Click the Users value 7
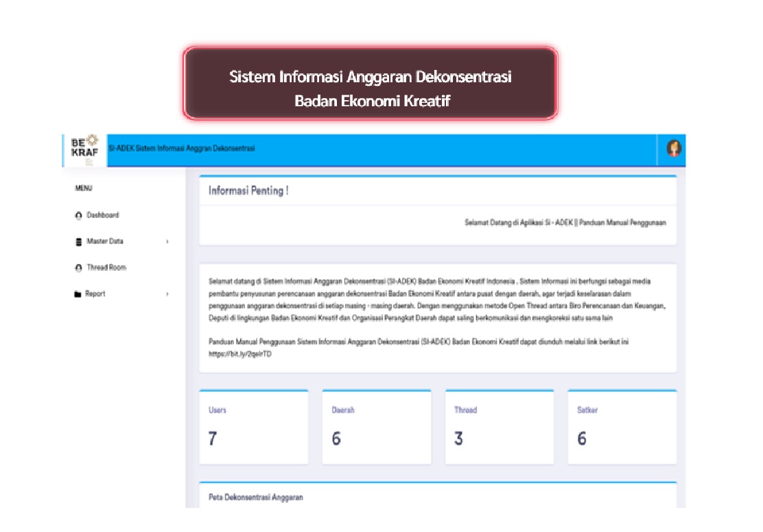Image resolution: width=763 pixels, height=532 pixels. tap(213, 439)
